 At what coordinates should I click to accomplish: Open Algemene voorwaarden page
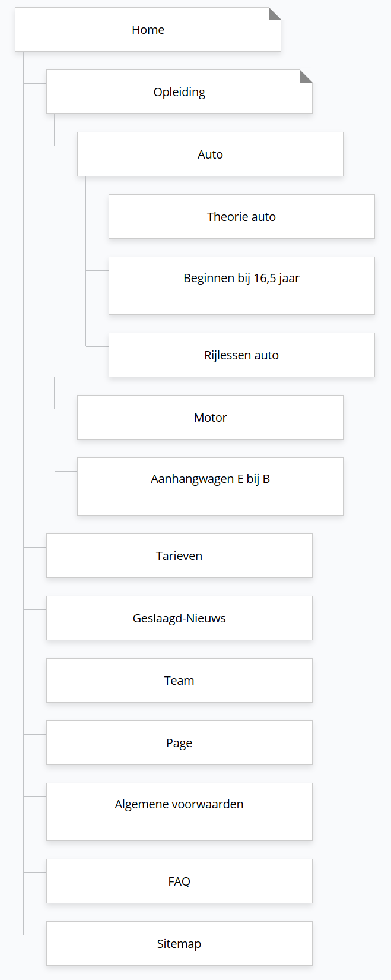[x=179, y=812]
